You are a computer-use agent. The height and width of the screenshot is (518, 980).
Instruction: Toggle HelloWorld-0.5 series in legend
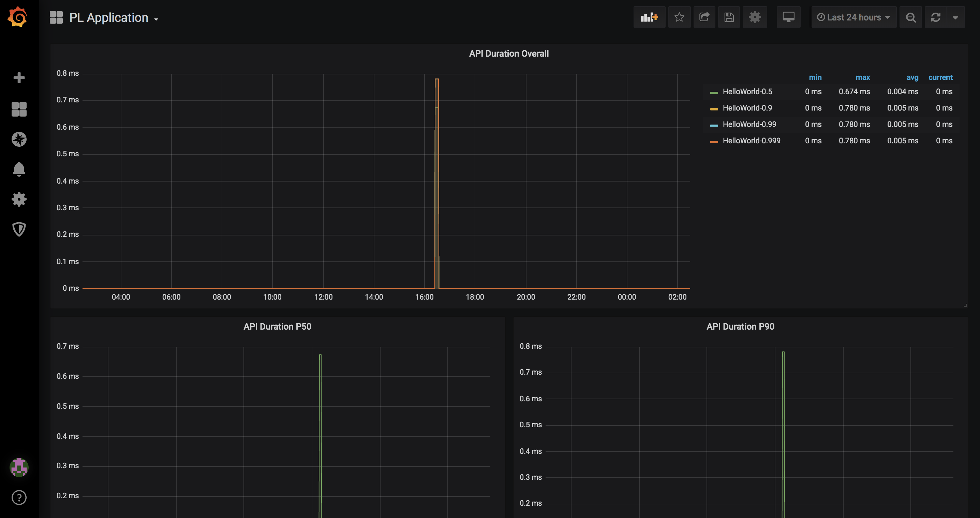point(747,91)
